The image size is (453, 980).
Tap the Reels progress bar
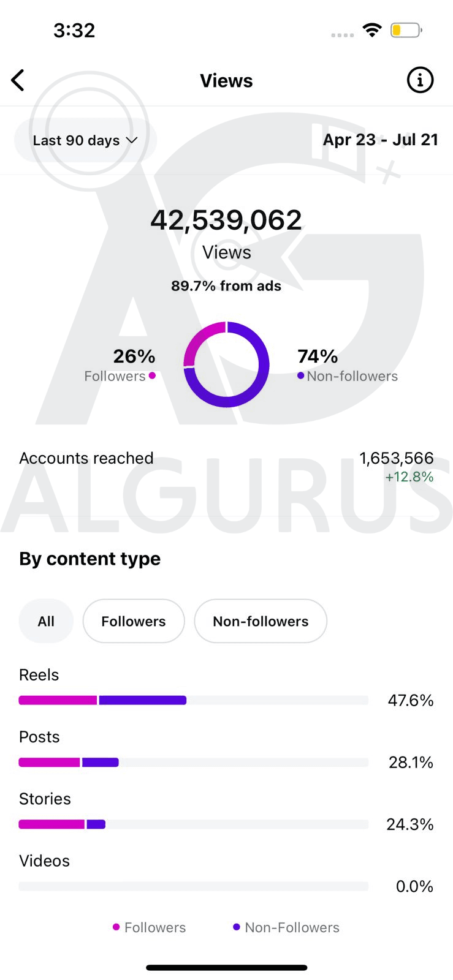click(193, 700)
